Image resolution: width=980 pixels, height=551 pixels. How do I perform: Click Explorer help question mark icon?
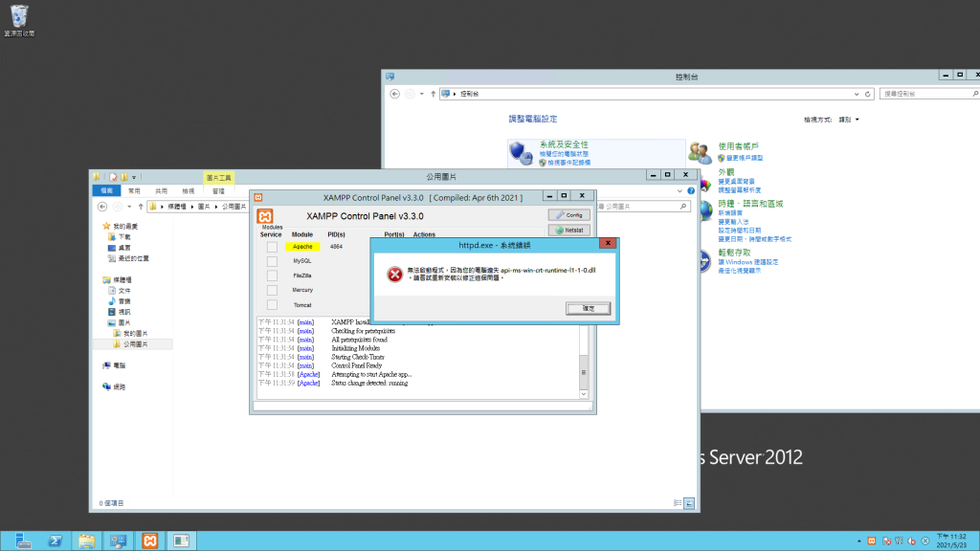point(691,190)
